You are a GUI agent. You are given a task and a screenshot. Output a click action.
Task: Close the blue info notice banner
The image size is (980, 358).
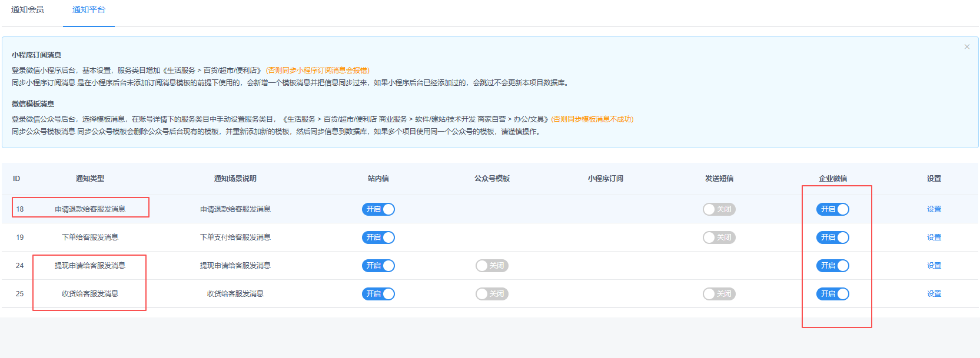966,47
